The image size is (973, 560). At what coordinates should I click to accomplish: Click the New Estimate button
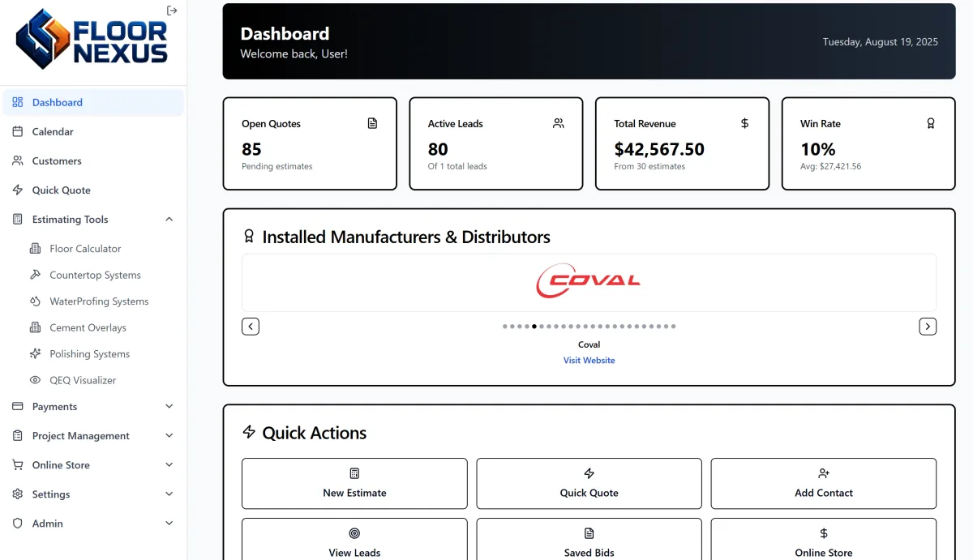click(x=354, y=484)
